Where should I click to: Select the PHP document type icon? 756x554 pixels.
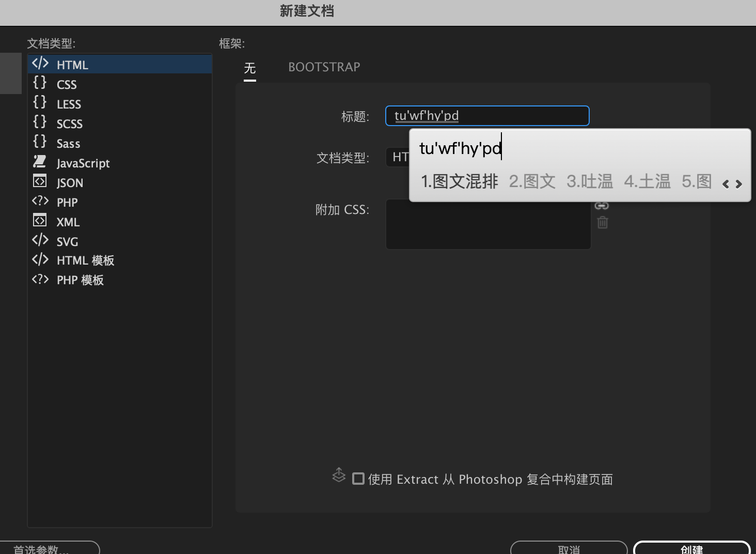pos(40,202)
